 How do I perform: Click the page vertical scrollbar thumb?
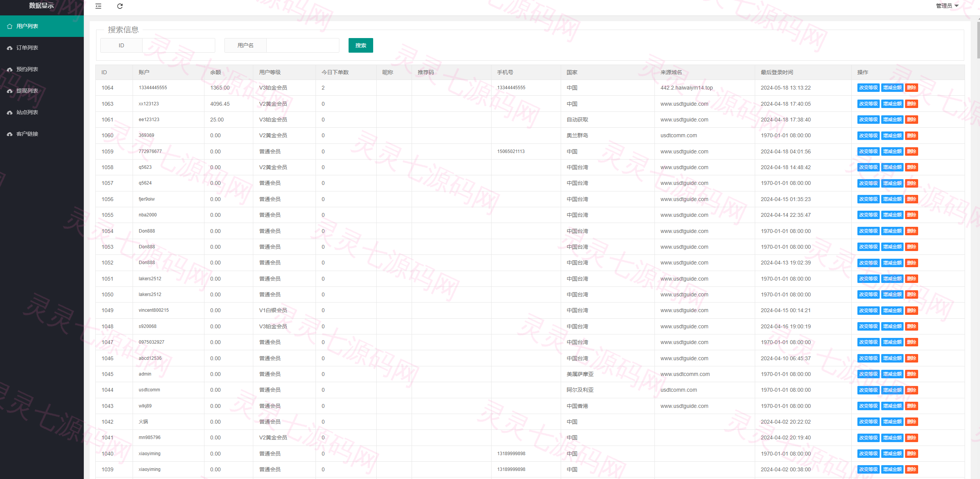coord(978,40)
